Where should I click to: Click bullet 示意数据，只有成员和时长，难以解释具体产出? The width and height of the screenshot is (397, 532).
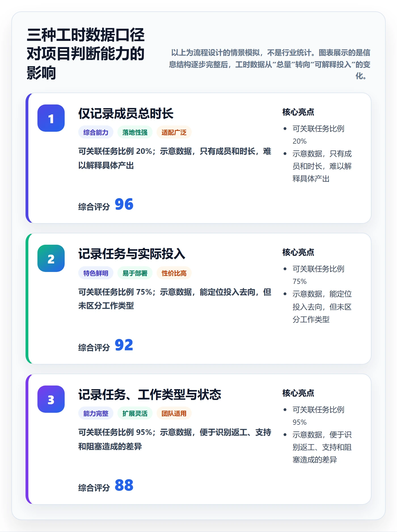322,166
